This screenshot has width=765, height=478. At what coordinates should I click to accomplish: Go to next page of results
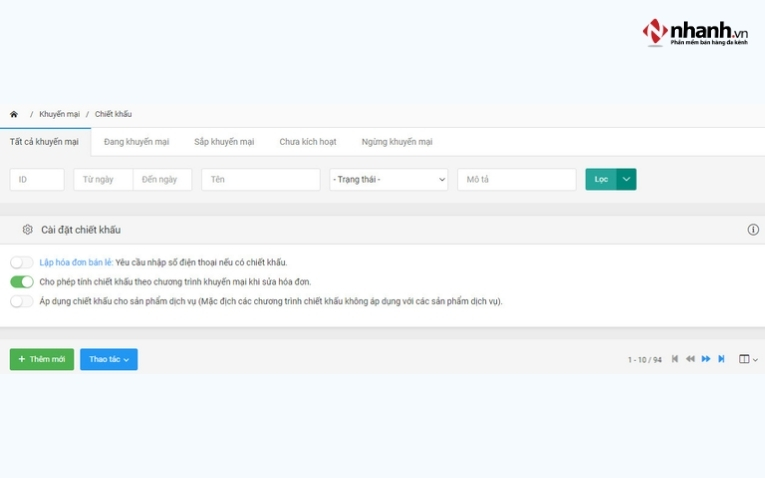(x=706, y=359)
